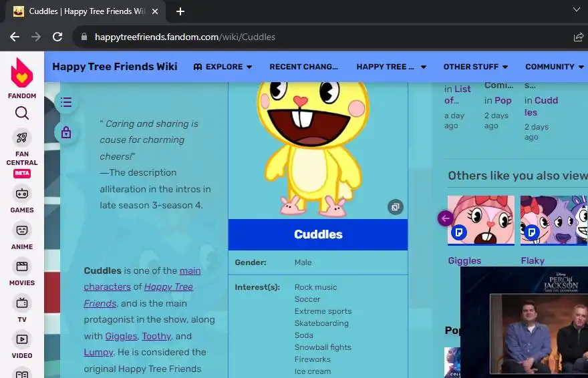The height and width of the screenshot is (378, 588).
Task: Click the BETA badge under Fan Central
Action: point(22,174)
